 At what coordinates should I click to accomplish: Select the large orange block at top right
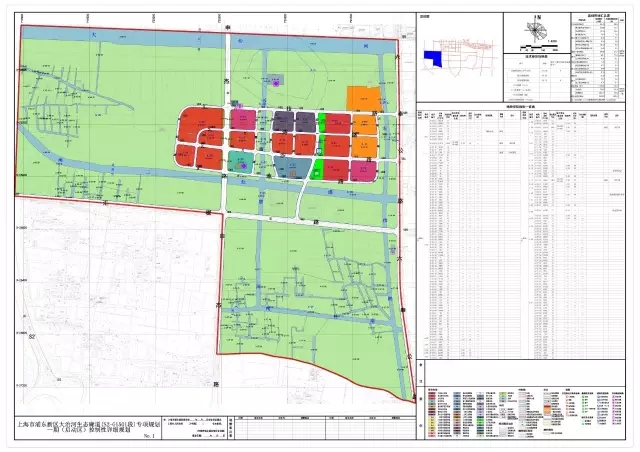pyautogui.click(x=362, y=101)
